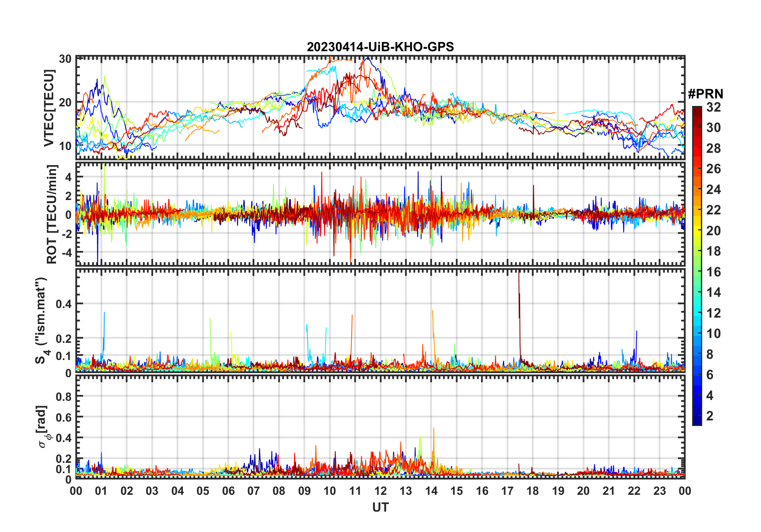Click the sigma phi [rad] axis label

click(x=43, y=427)
